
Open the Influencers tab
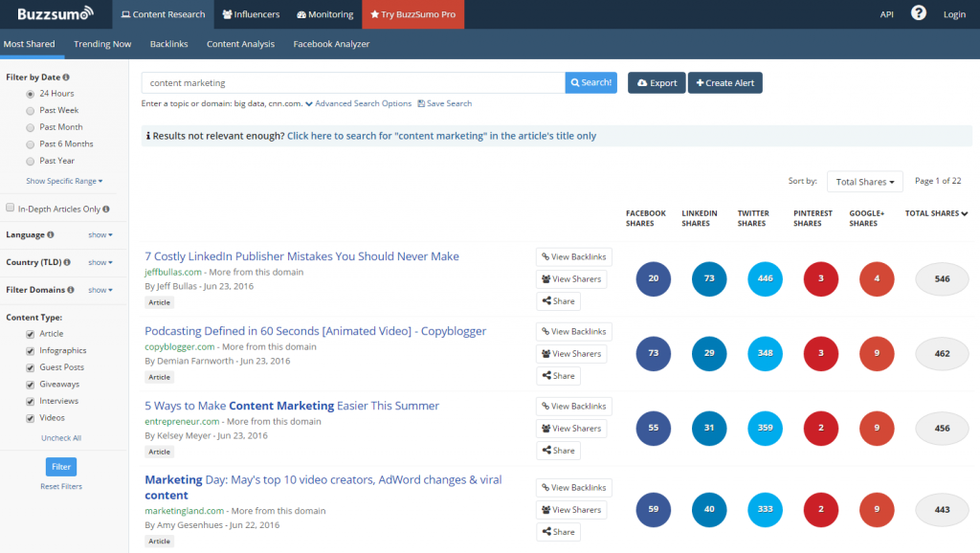coord(252,14)
